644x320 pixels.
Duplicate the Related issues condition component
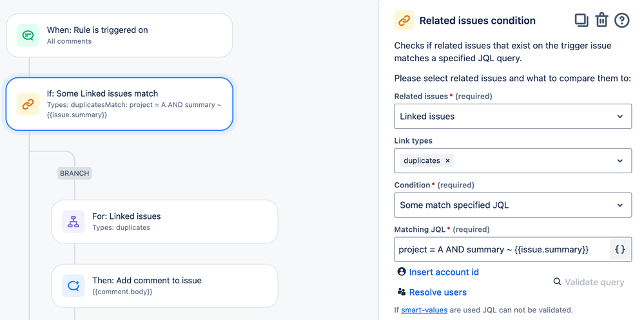click(581, 20)
